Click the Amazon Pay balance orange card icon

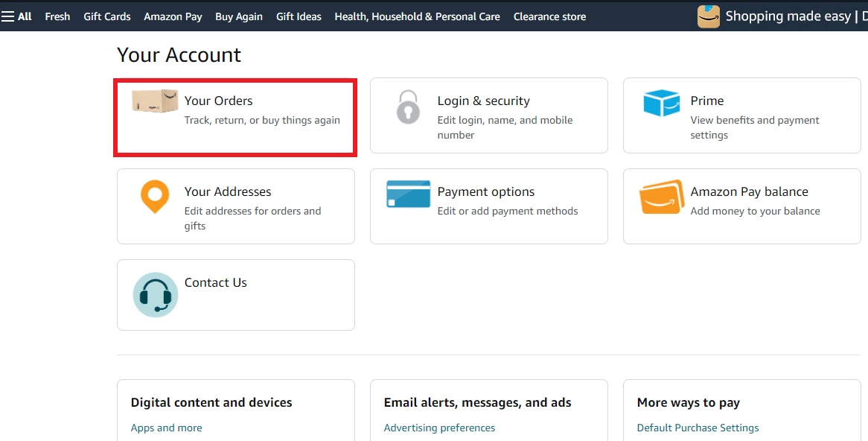click(662, 197)
